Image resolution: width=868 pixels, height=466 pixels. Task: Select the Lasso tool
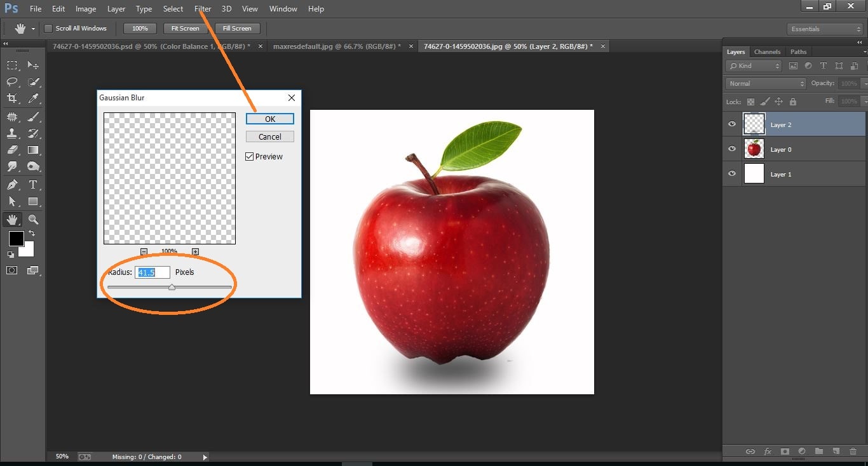point(13,82)
